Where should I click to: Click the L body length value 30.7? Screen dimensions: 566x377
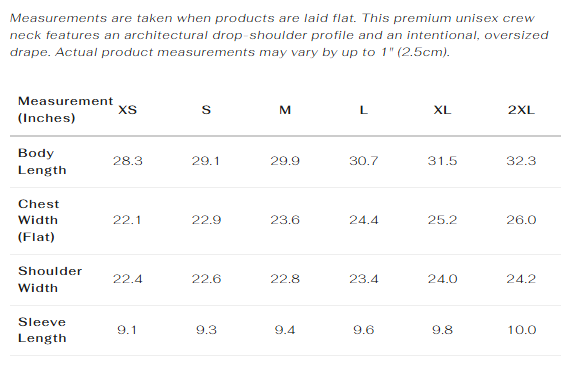click(x=364, y=161)
